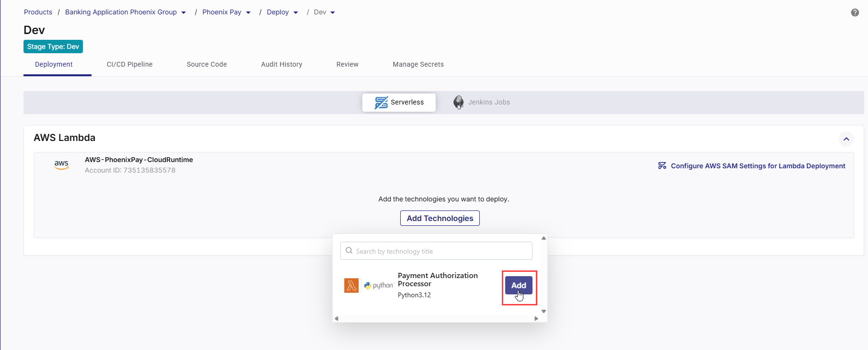Image resolution: width=868 pixels, height=350 pixels.
Task: Focus the technology title search field
Action: pyautogui.click(x=441, y=251)
